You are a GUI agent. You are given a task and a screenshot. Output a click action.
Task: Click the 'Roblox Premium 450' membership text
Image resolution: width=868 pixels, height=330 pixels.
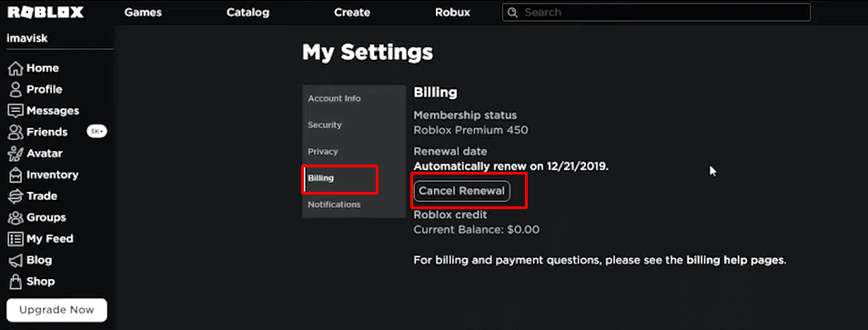471,130
